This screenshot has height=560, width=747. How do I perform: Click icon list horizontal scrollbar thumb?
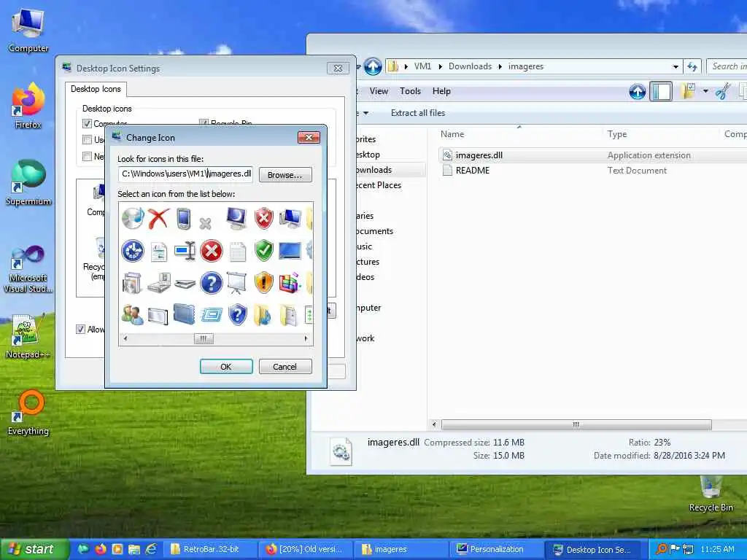click(204, 338)
